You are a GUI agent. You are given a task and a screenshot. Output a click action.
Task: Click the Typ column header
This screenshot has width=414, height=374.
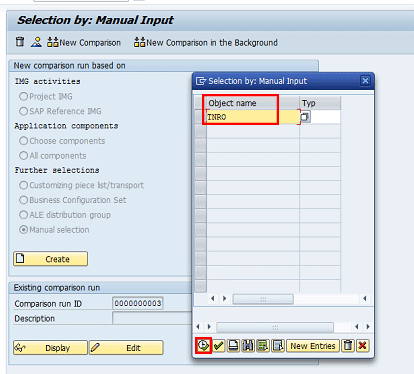click(320, 103)
